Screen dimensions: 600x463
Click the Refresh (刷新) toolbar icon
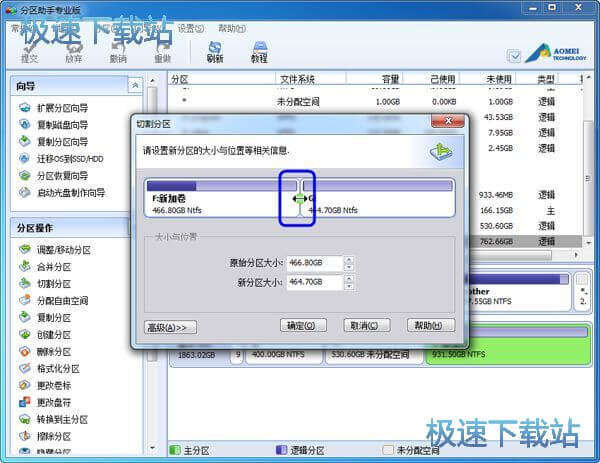(215, 52)
